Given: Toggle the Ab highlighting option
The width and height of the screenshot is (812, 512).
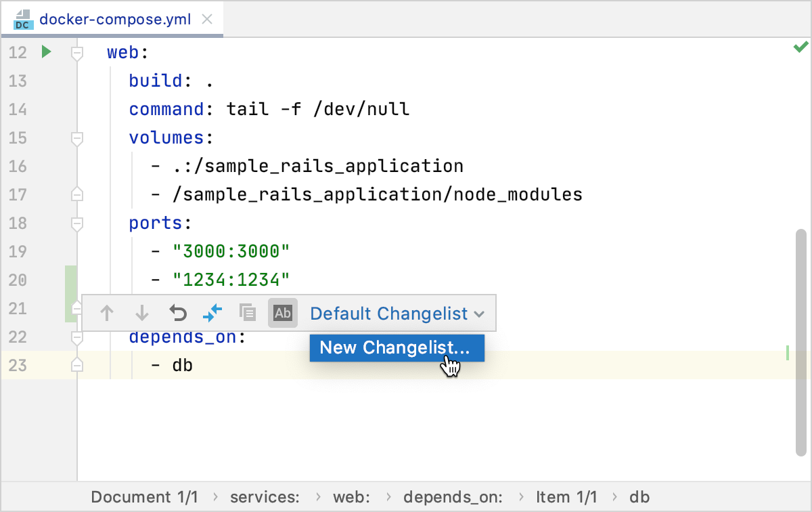Looking at the screenshot, I should coord(283,313).
